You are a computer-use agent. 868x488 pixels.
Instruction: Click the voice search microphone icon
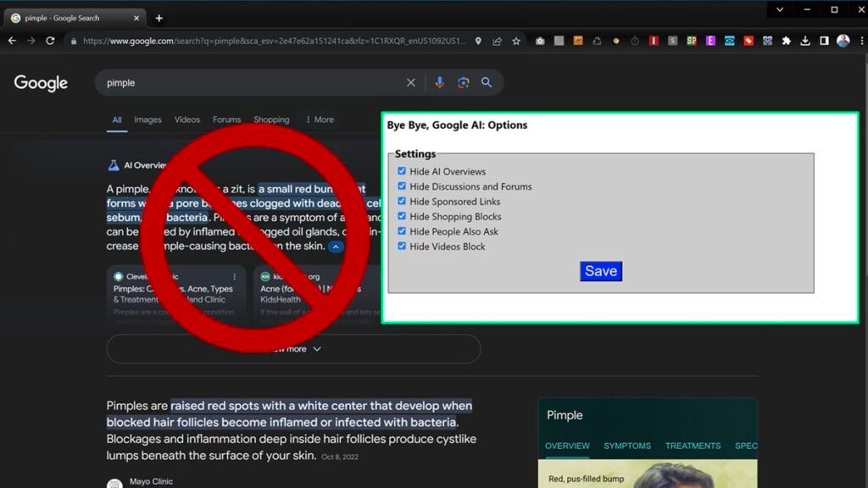point(439,83)
